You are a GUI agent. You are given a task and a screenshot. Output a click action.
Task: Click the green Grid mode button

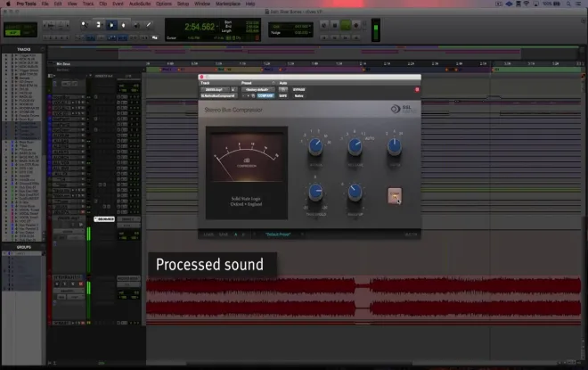point(13,33)
